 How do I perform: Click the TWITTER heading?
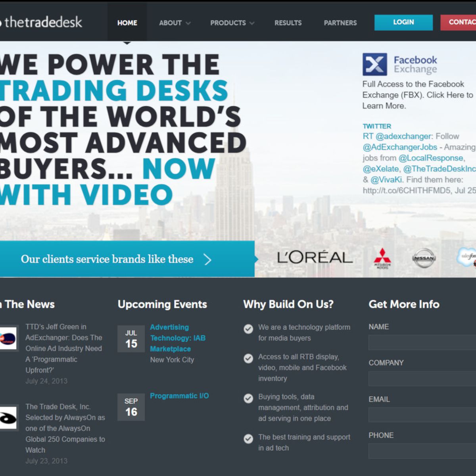tap(377, 126)
